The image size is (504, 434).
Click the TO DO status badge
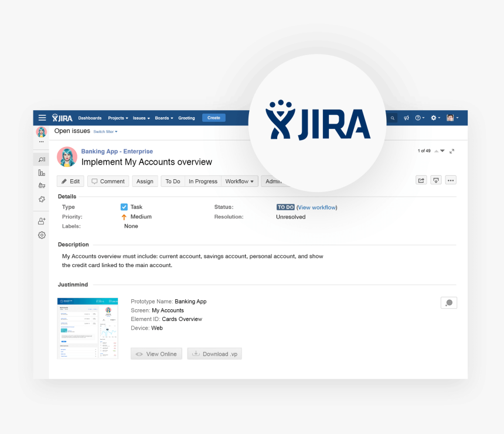coord(285,207)
